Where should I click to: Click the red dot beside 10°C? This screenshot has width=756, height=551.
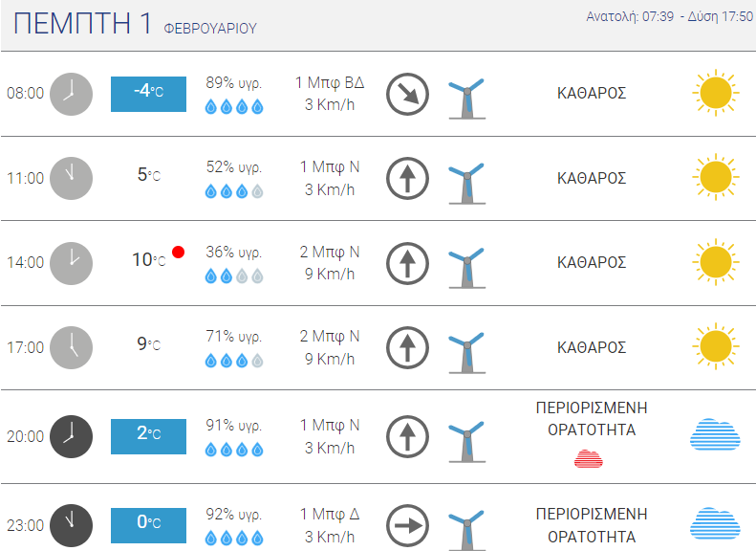179,252
